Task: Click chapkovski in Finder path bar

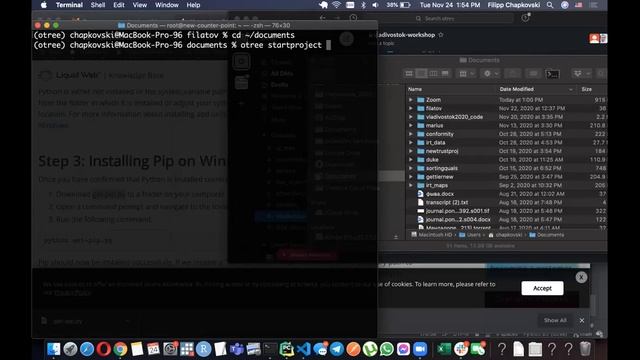Action: coord(505,235)
